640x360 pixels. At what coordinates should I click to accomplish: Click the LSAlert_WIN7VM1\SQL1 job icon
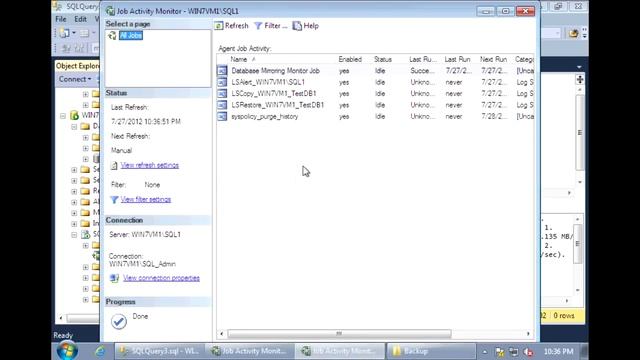(x=222, y=82)
